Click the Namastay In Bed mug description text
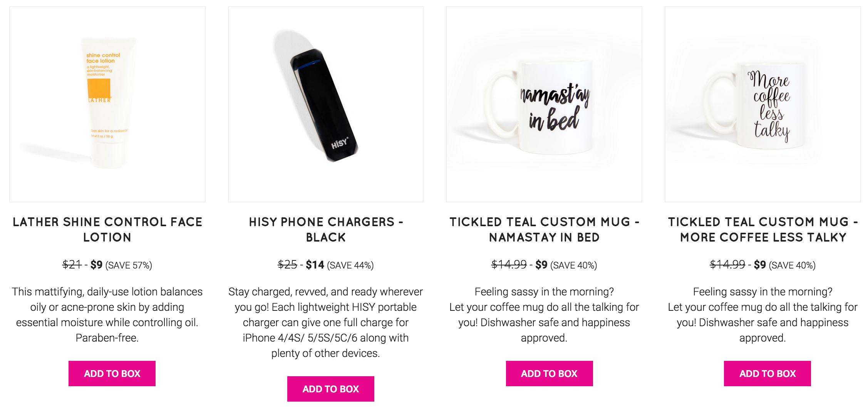 point(544,315)
